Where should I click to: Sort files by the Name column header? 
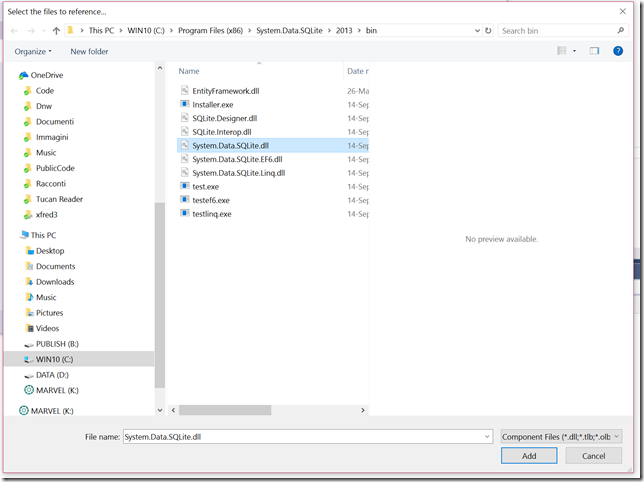(190, 71)
